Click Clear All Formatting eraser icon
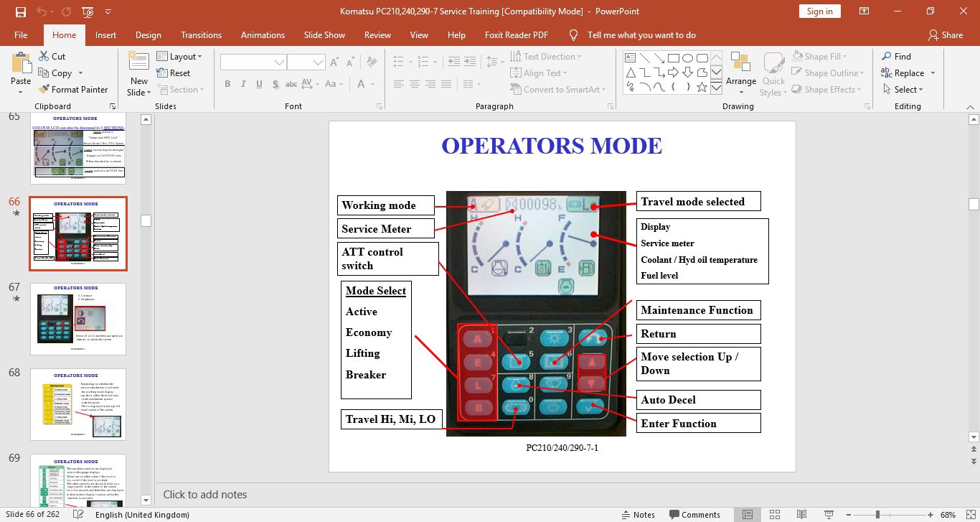This screenshot has width=980, height=522. pyautogui.click(x=372, y=63)
